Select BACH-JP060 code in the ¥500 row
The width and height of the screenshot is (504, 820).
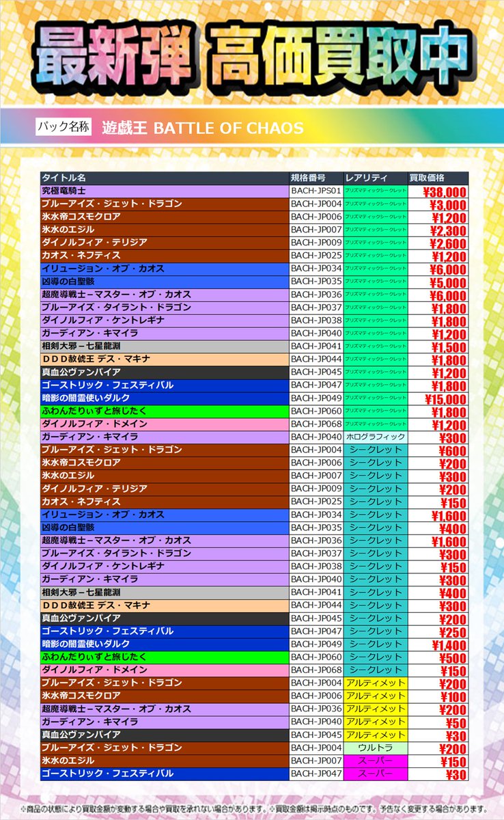316,657
